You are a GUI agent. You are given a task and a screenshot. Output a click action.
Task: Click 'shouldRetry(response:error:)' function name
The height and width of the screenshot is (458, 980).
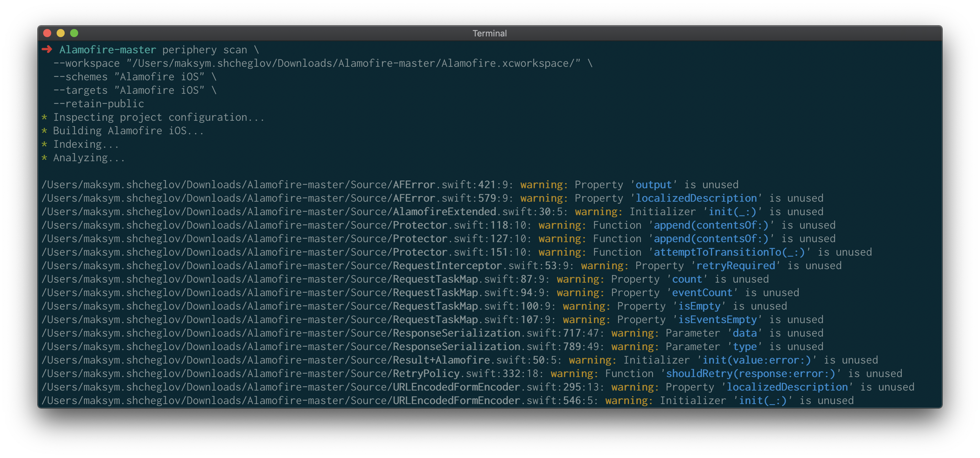751,374
